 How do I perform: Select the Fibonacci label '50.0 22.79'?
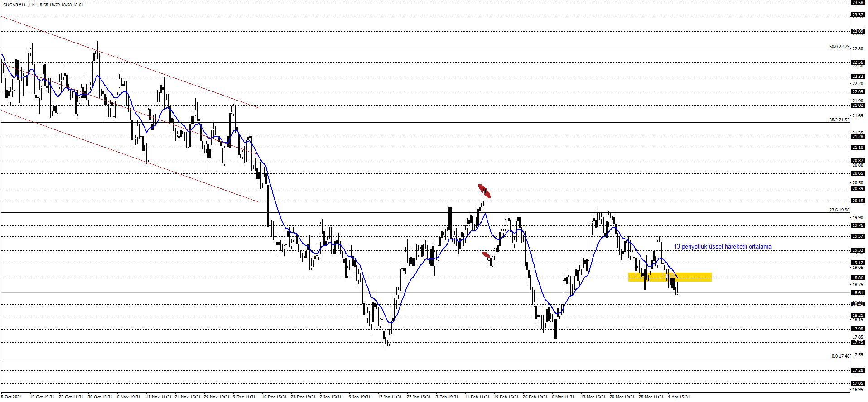pyautogui.click(x=839, y=46)
